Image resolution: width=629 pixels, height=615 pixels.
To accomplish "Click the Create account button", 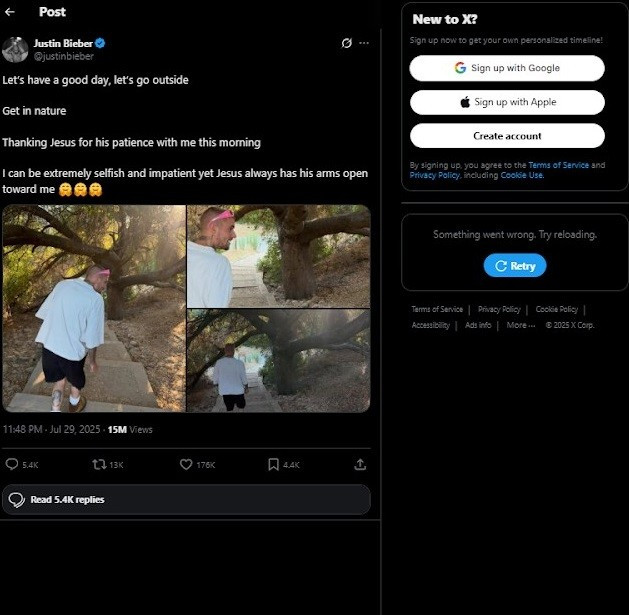I will point(507,136).
